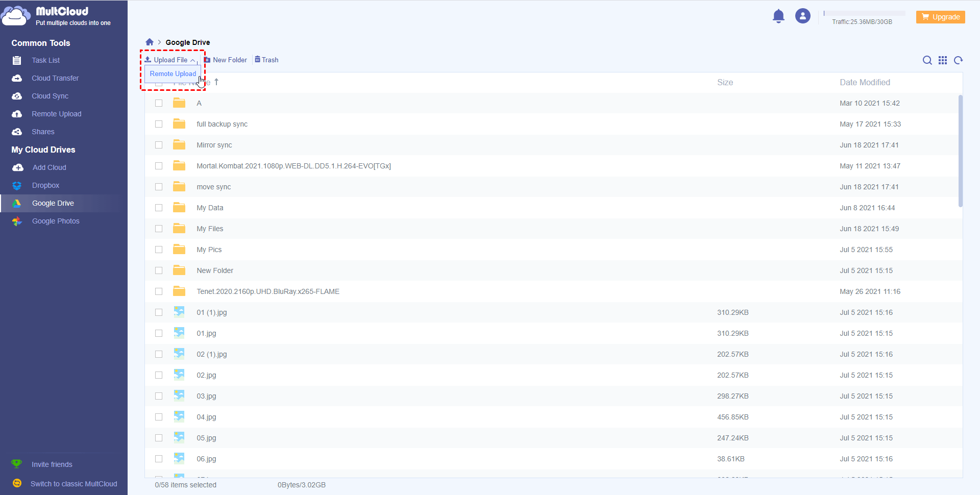Check the Tenet.2020 folder checkbox

click(x=159, y=291)
